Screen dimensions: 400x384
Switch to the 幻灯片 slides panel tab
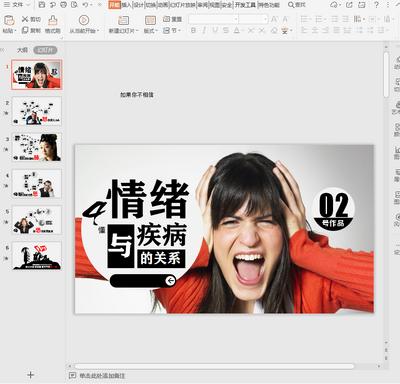[45, 50]
